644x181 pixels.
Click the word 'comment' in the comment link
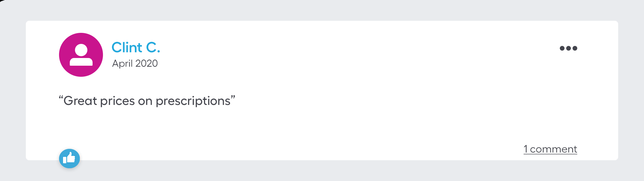[553, 149]
